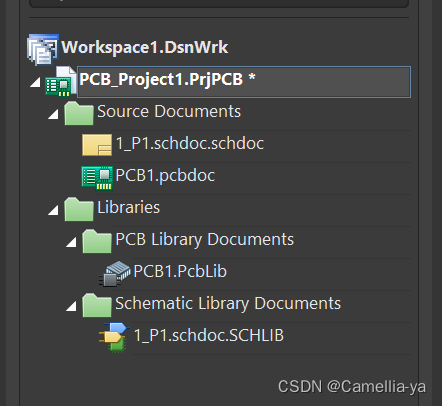Collapse the Source Documents tree arrow

click(53, 114)
